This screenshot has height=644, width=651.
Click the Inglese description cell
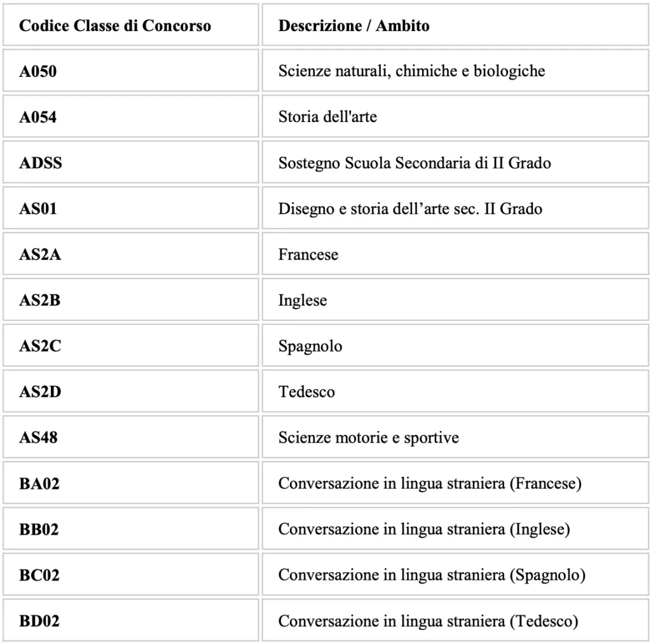455,299
